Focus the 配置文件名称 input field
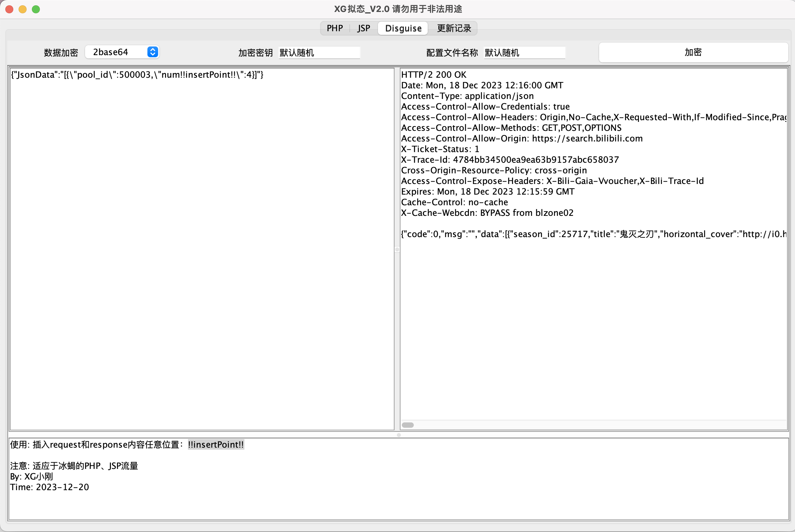Image resolution: width=795 pixels, height=532 pixels. coord(524,52)
